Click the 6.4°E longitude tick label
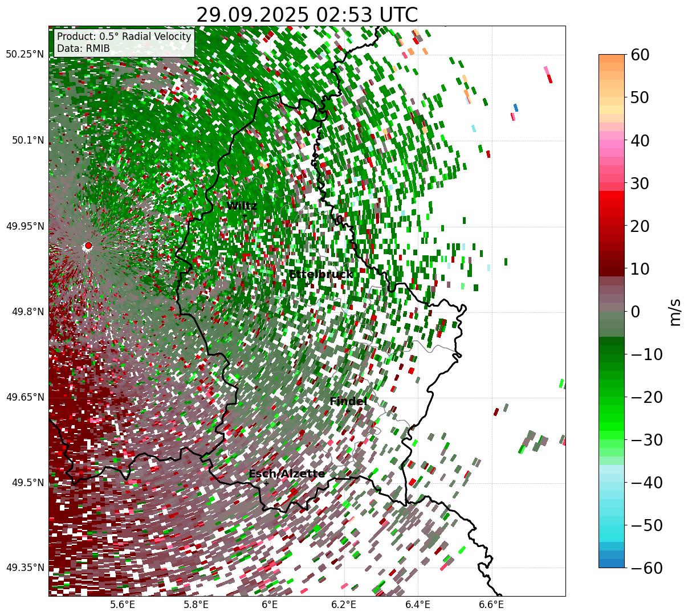This screenshot has width=688, height=616. 418,605
